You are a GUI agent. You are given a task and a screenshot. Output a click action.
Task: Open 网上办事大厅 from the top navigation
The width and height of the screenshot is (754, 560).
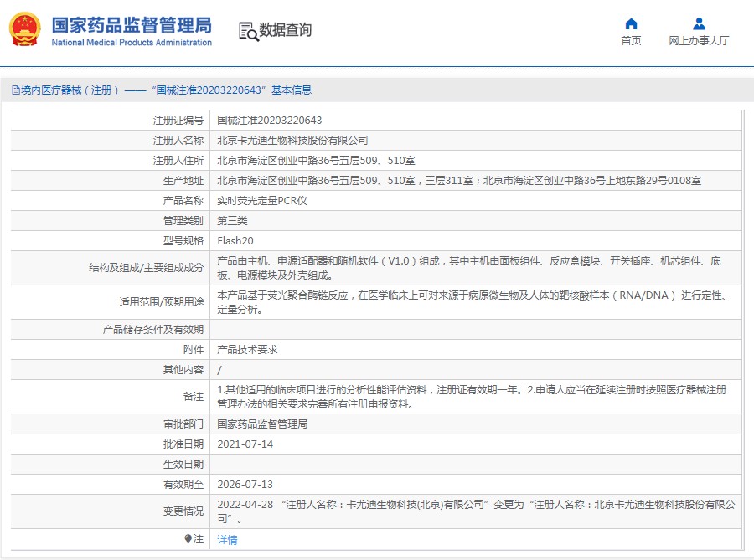click(699, 41)
